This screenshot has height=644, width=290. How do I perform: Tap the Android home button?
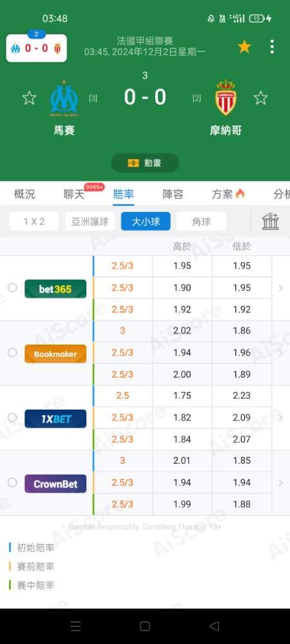tap(145, 626)
